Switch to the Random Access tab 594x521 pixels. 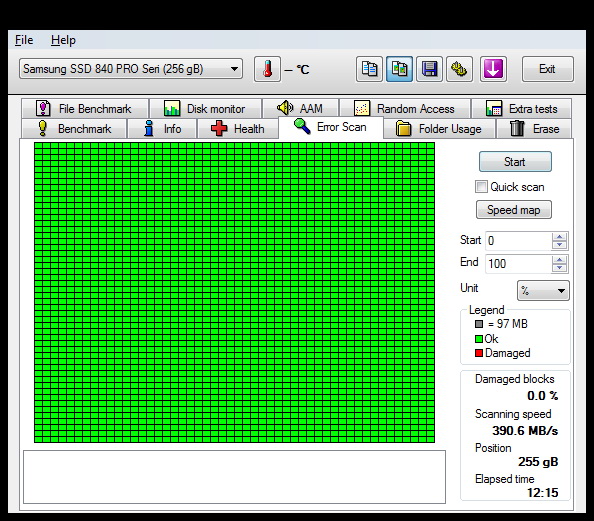coord(405,109)
